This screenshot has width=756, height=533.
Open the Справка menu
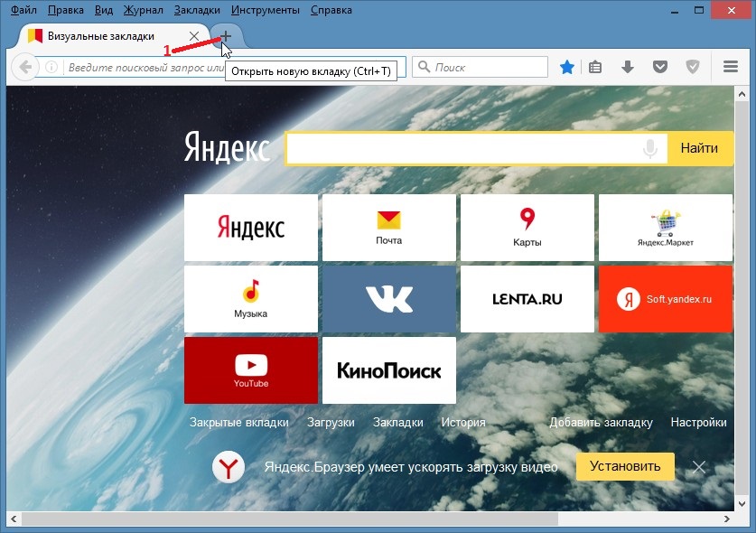pyautogui.click(x=331, y=10)
